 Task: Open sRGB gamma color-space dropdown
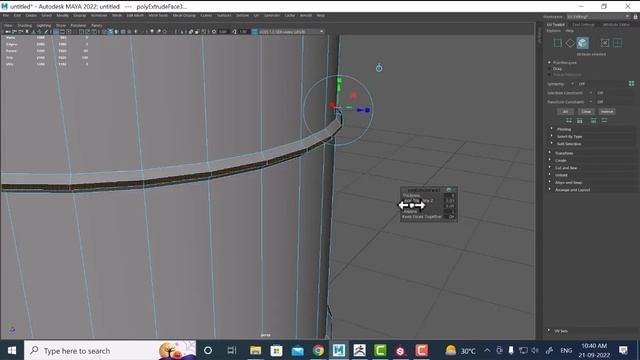click(291, 31)
